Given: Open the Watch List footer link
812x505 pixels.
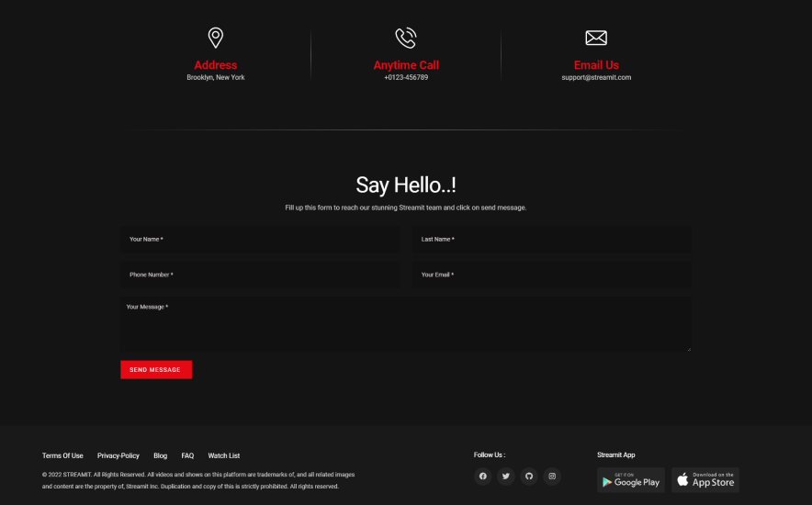Looking at the screenshot, I should (x=224, y=455).
